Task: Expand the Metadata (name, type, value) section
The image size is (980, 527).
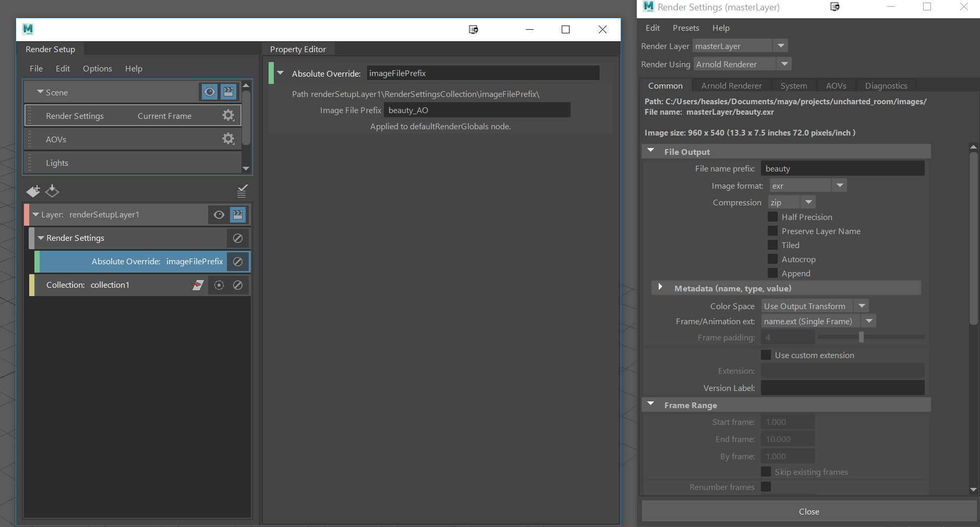Action: pos(660,288)
